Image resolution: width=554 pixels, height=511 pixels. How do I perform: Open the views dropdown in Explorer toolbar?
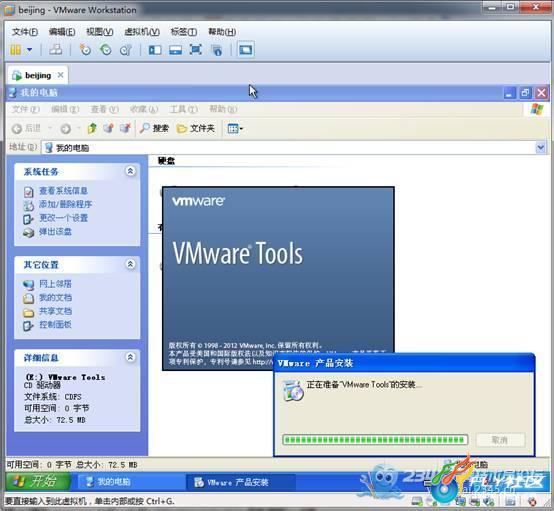tap(235, 128)
